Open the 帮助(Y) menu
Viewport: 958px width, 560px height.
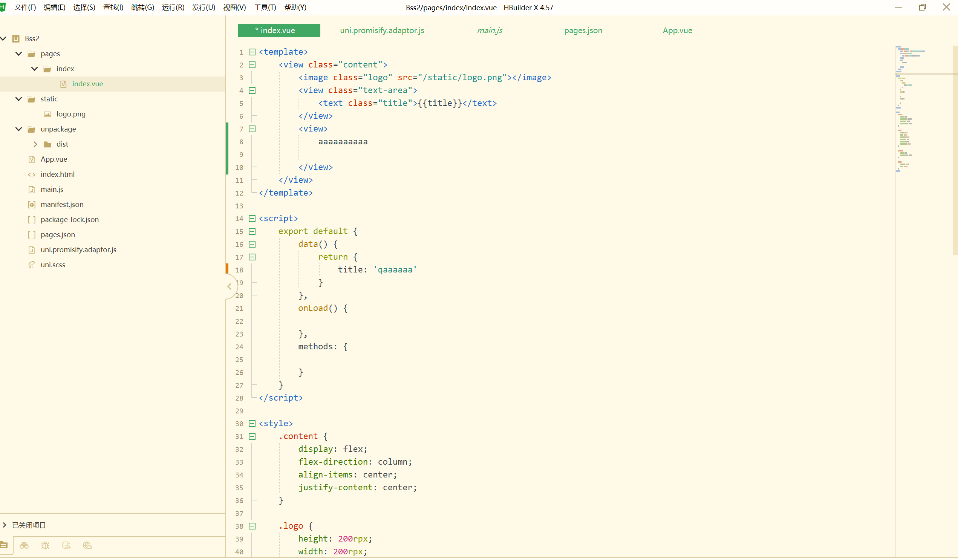[295, 7]
